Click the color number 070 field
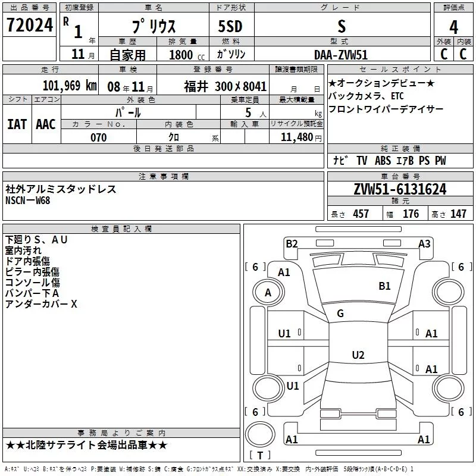The image size is (476, 476). 99,137
